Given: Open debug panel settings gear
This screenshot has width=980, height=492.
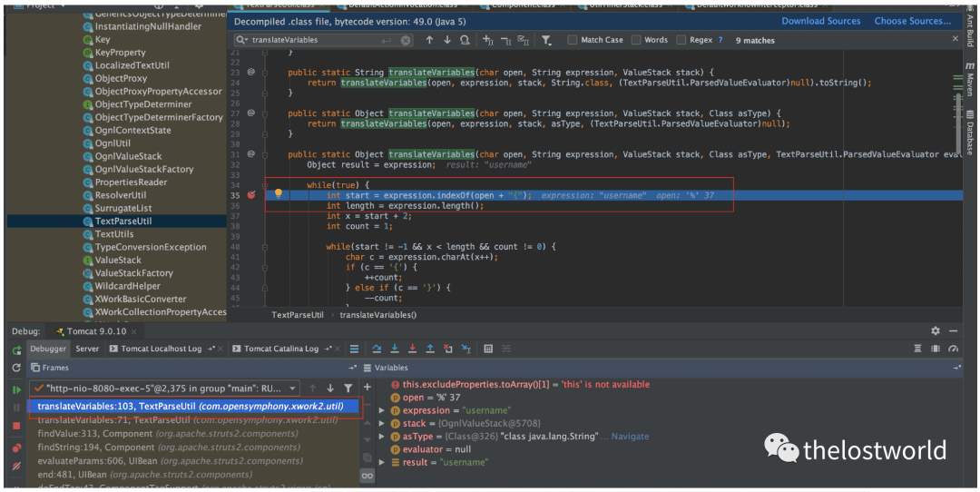Looking at the screenshot, I should tap(936, 331).
